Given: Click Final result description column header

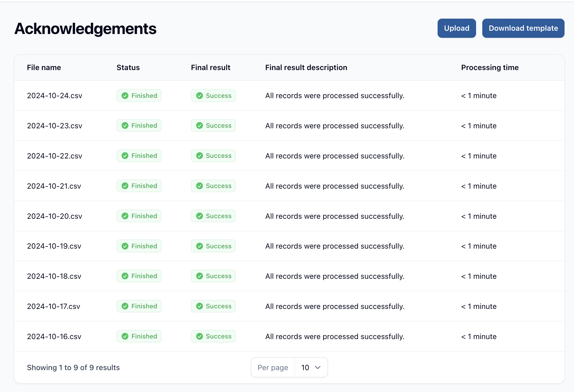Looking at the screenshot, I should (306, 68).
